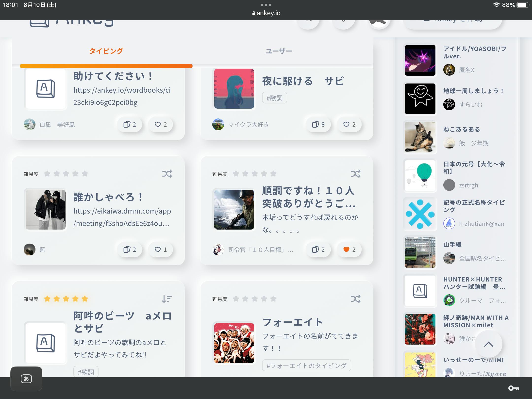Tap the password key icon

pos(514,388)
